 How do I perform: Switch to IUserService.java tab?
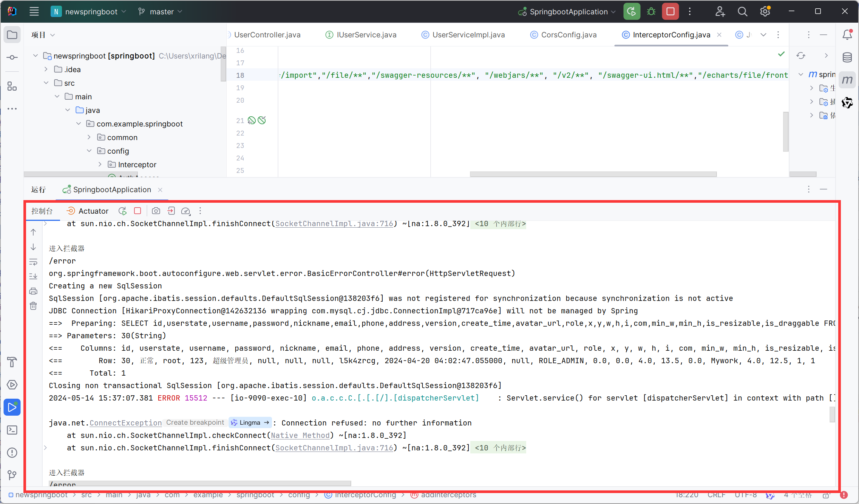tap(362, 35)
